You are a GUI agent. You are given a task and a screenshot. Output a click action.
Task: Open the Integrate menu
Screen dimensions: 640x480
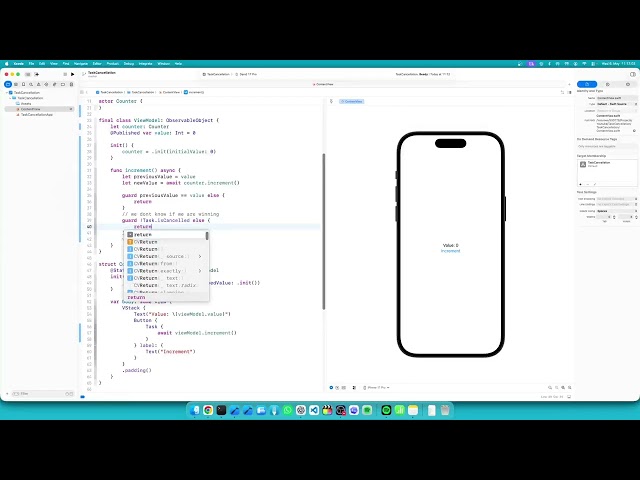pyautogui.click(x=145, y=64)
